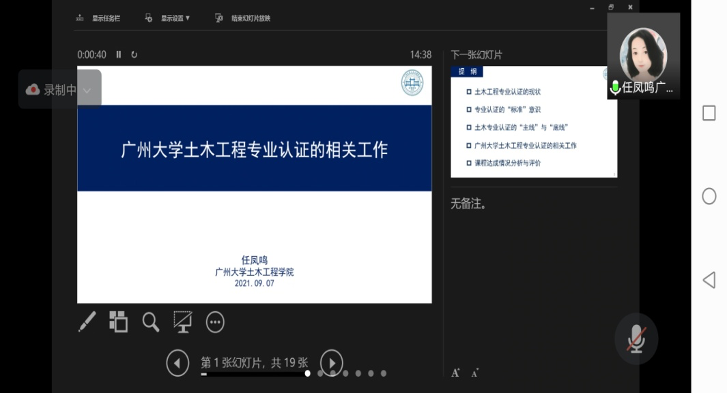
Task: Click the zoom into slide magnifier
Action: 151,322
